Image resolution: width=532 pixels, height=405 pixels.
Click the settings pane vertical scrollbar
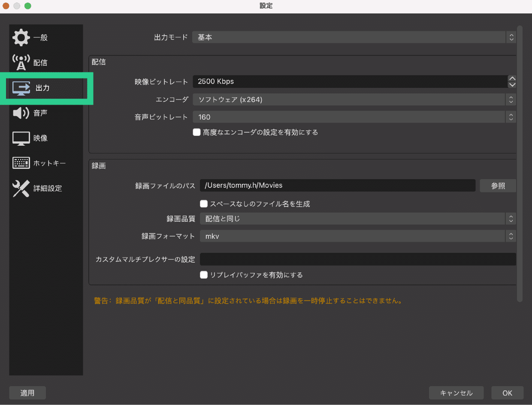520,164
